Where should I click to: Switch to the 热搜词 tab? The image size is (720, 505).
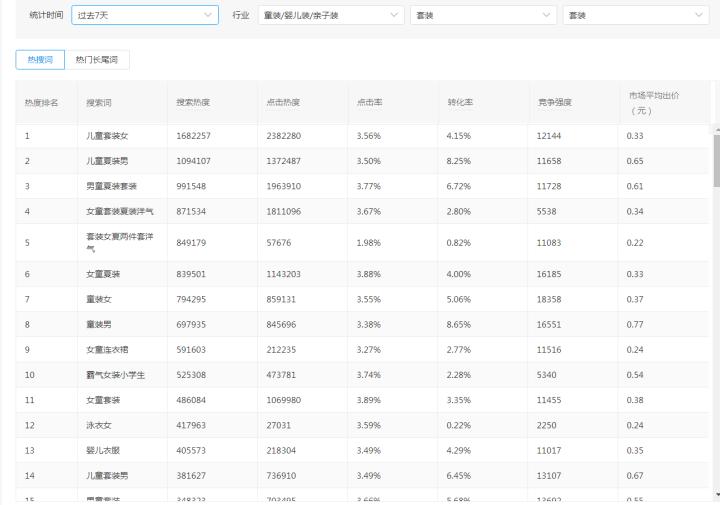click(x=40, y=60)
